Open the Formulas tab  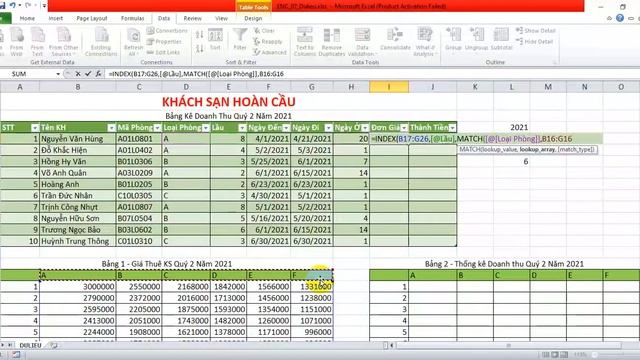click(x=133, y=18)
